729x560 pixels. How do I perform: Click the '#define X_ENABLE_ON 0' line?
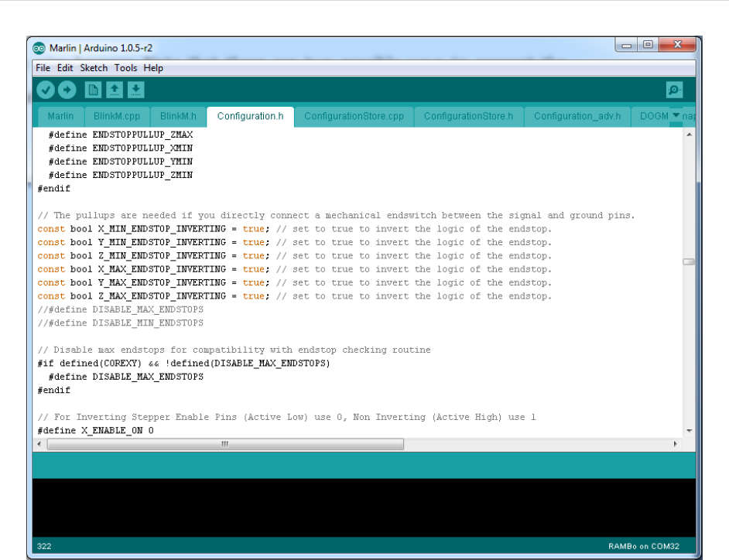coord(95,431)
